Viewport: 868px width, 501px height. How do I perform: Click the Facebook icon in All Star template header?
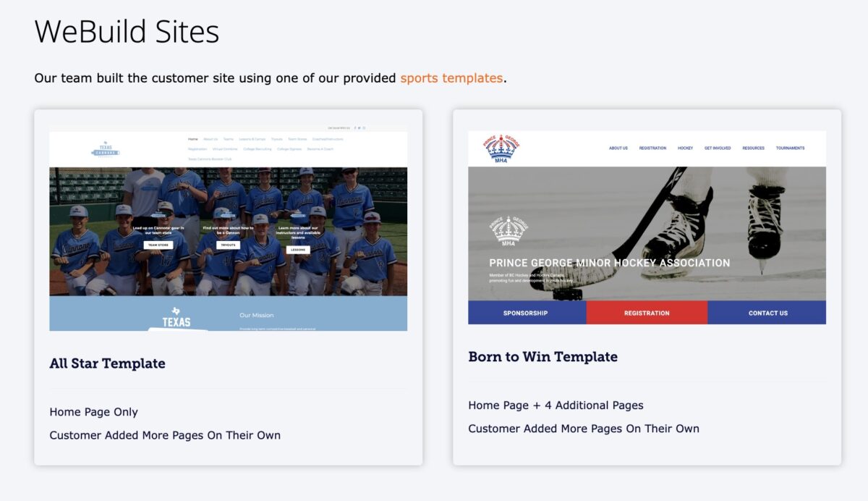pos(355,128)
